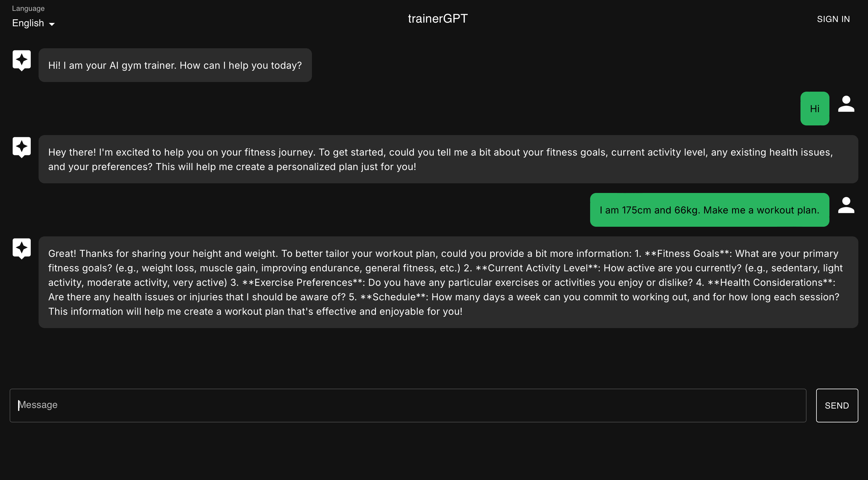Click the SIGN IN button
This screenshot has width=868, height=480.
point(833,19)
